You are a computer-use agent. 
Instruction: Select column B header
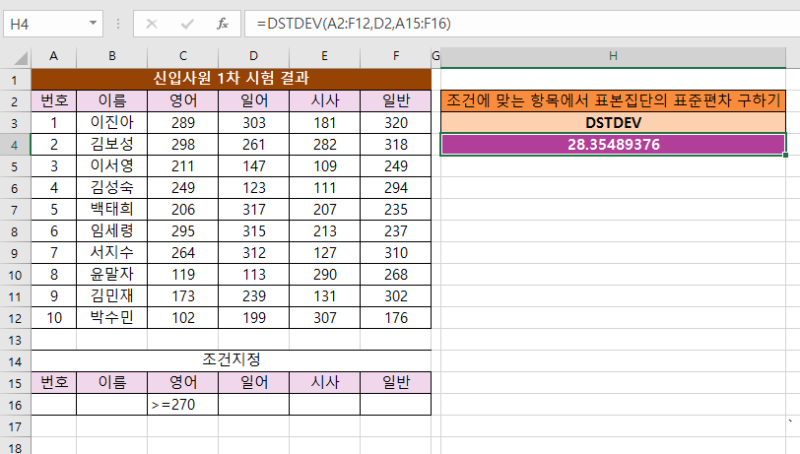click(112, 56)
